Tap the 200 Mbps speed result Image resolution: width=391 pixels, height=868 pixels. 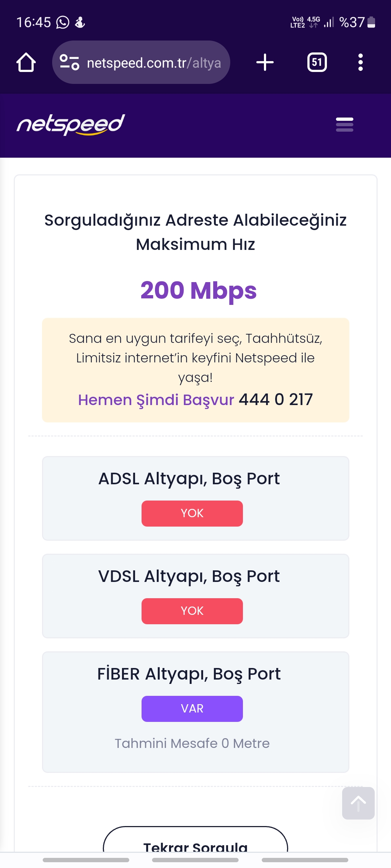tap(198, 290)
